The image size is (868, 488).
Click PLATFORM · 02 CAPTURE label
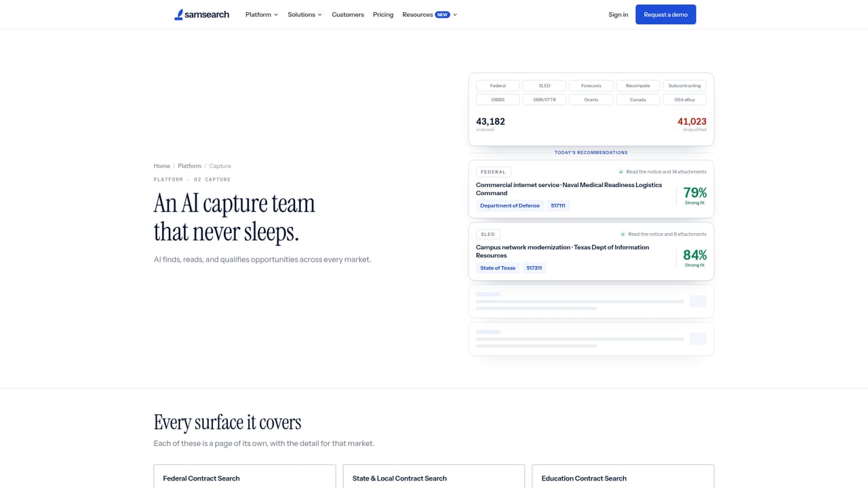[192, 180]
